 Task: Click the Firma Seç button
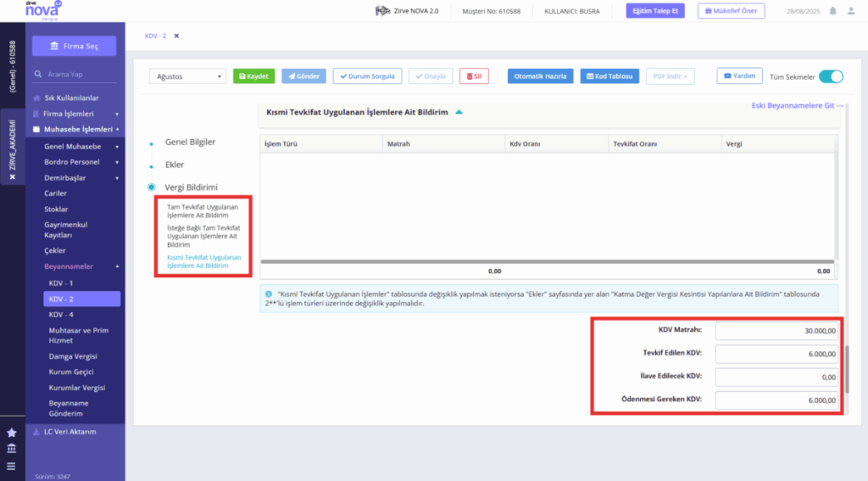pos(75,46)
